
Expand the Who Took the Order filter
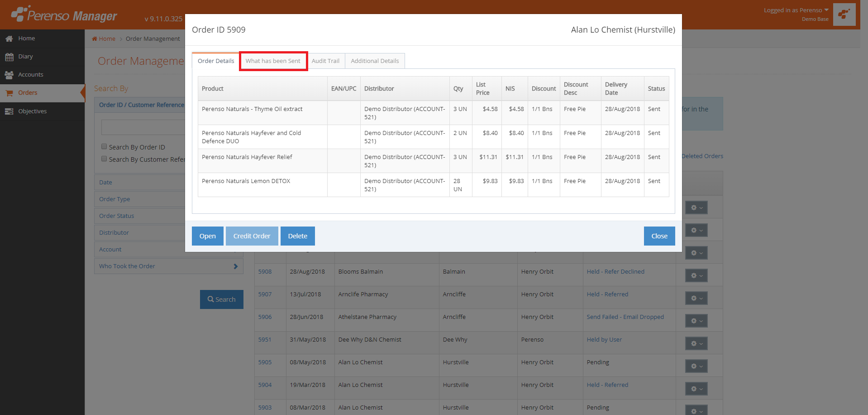pos(168,266)
